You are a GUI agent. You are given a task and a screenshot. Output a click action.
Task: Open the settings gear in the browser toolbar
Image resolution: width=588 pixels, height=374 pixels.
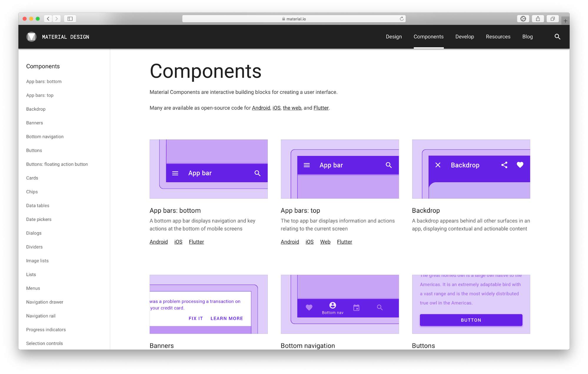[x=523, y=18]
